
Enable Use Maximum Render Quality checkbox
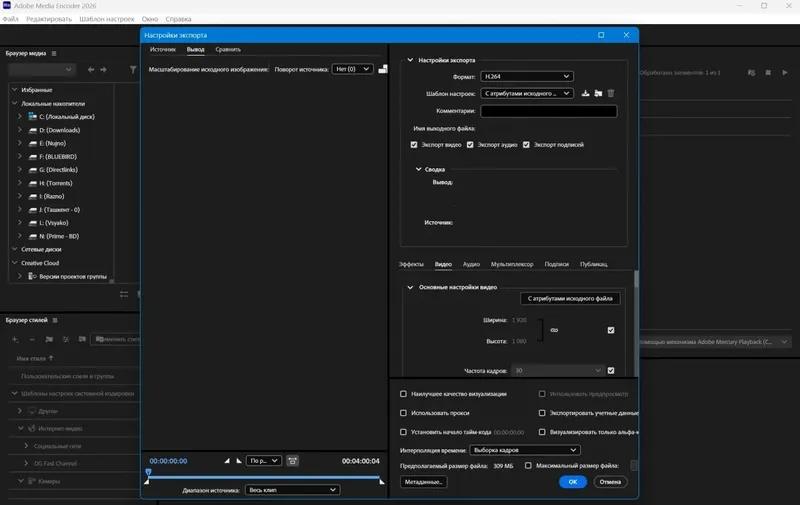(404, 394)
